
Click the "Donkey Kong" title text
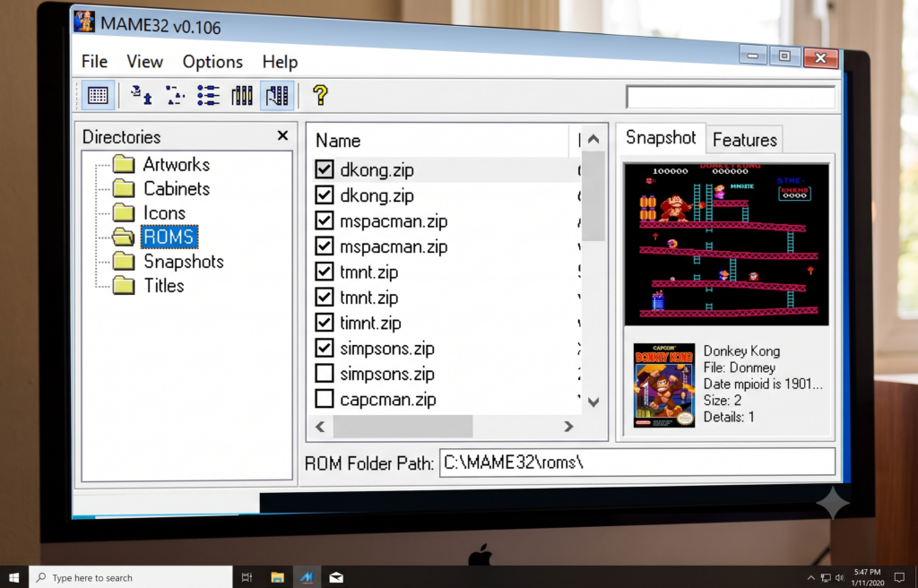click(x=741, y=350)
